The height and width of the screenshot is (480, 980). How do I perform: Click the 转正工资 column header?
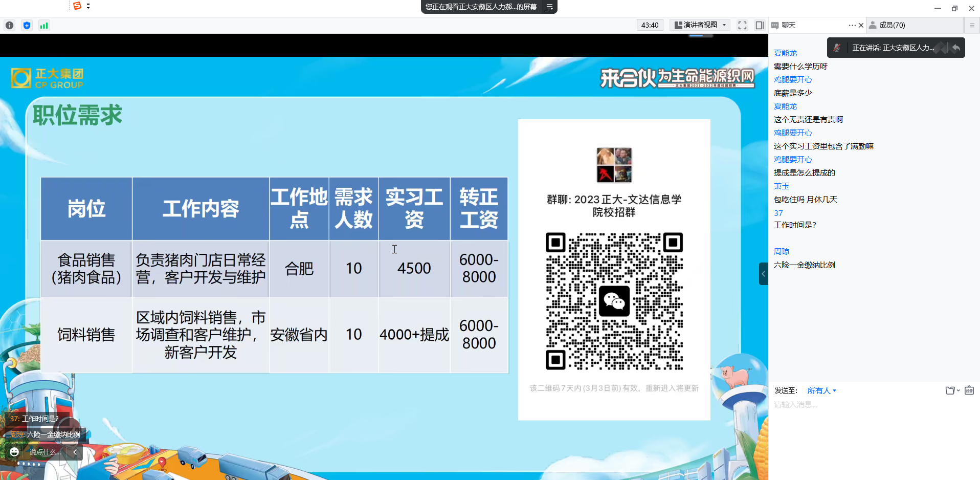click(x=479, y=208)
